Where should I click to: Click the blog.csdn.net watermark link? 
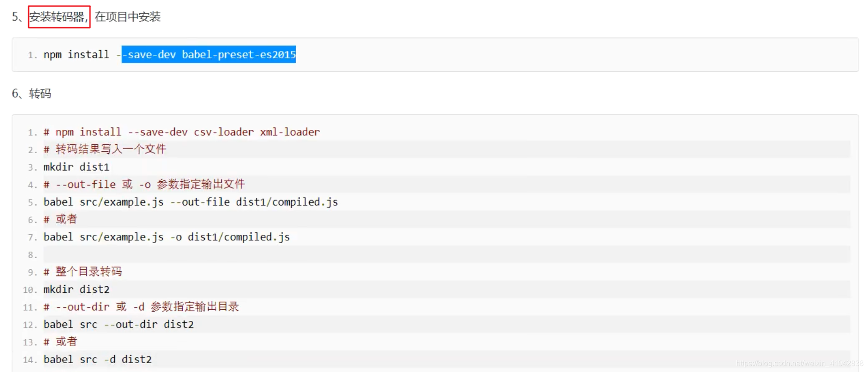[800, 364]
